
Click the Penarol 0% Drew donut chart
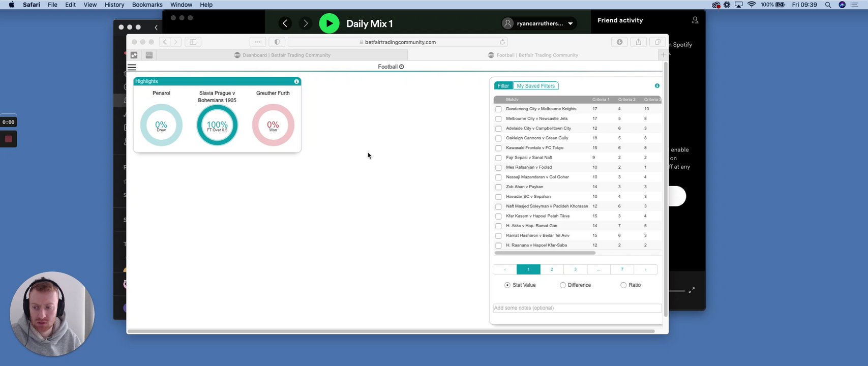pyautogui.click(x=161, y=125)
